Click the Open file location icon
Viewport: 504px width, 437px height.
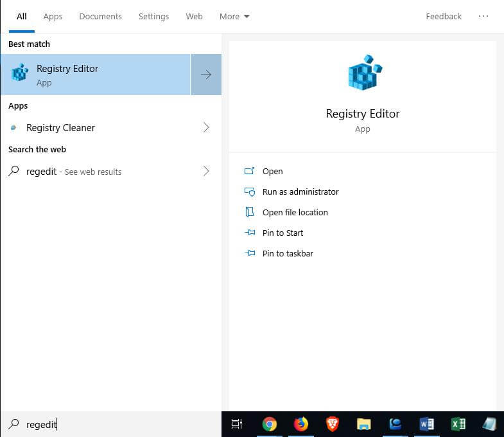click(249, 212)
